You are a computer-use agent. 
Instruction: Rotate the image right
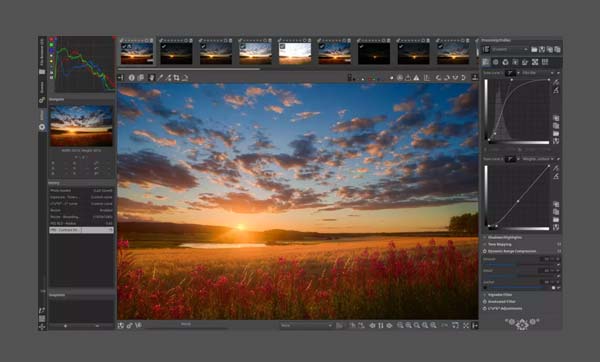(447, 78)
